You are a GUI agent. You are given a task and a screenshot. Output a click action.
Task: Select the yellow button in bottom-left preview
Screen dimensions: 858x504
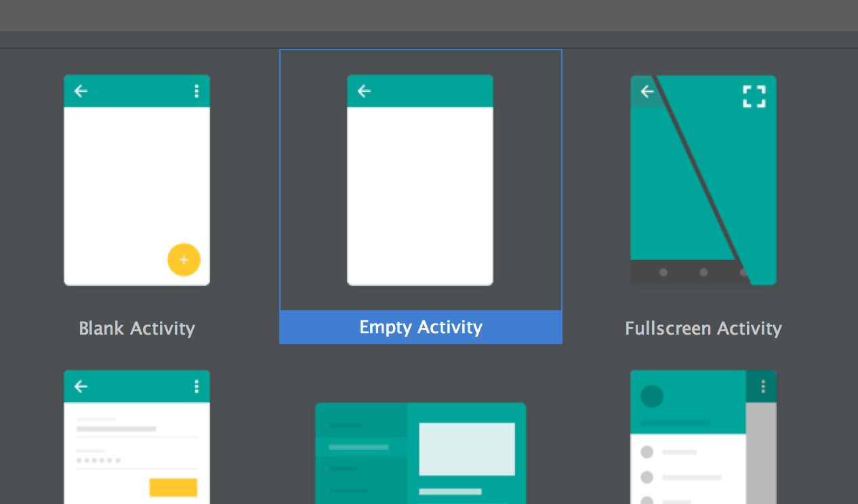point(173,487)
